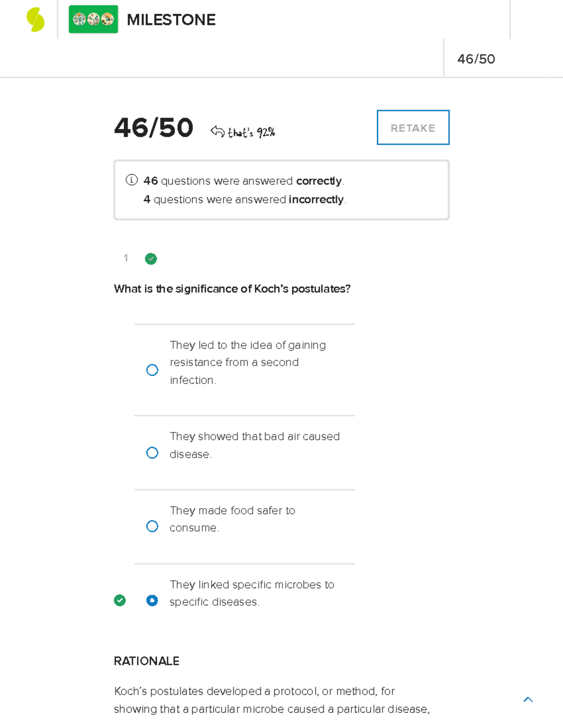This screenshot has height=728, width=563.
Task: Click the green Sophia logo icon
Action: point(35,20)
